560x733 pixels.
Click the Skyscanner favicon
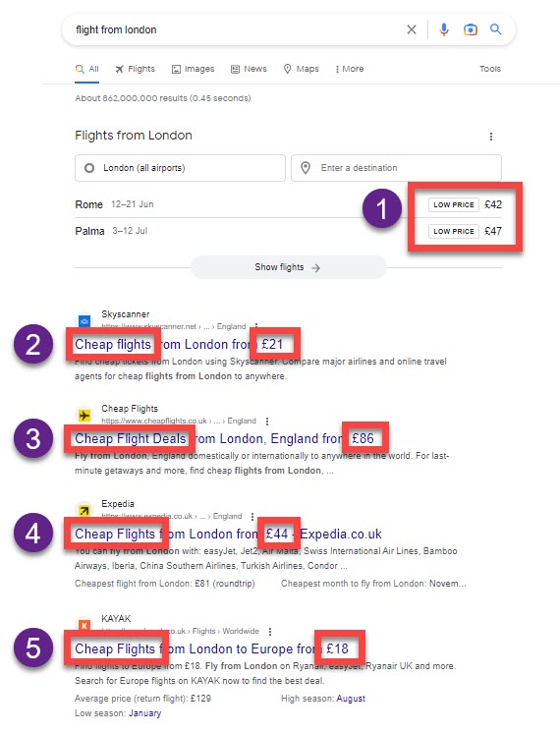(84, 320)
